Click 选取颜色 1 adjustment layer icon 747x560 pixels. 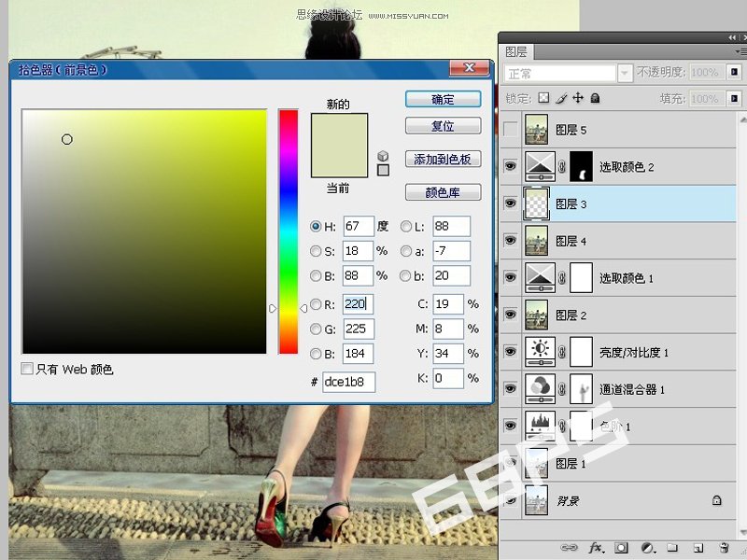(x=541, y=277)
